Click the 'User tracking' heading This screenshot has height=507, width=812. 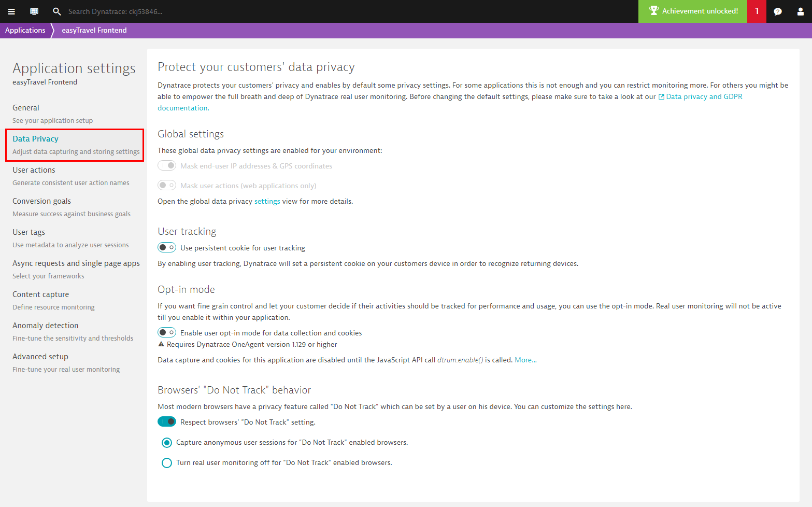point(187,232)
